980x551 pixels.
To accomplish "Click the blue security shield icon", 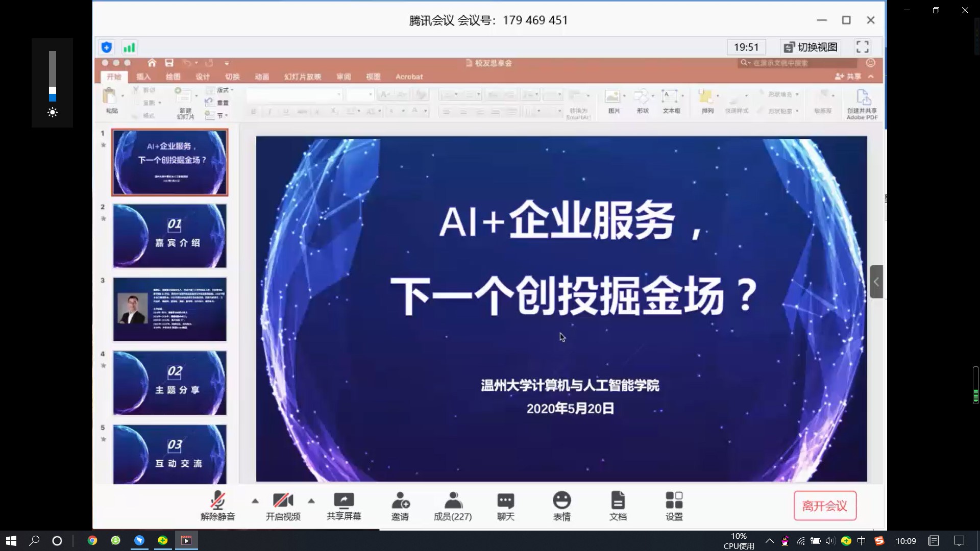I will pos(107,47).
